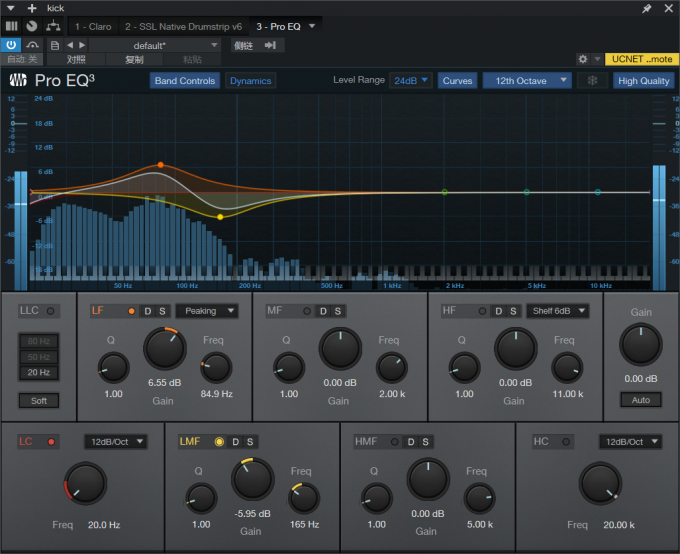Click the 对照 compare button
The width and height of the screenshot is (680, 554).
click(x=76, y=59)
